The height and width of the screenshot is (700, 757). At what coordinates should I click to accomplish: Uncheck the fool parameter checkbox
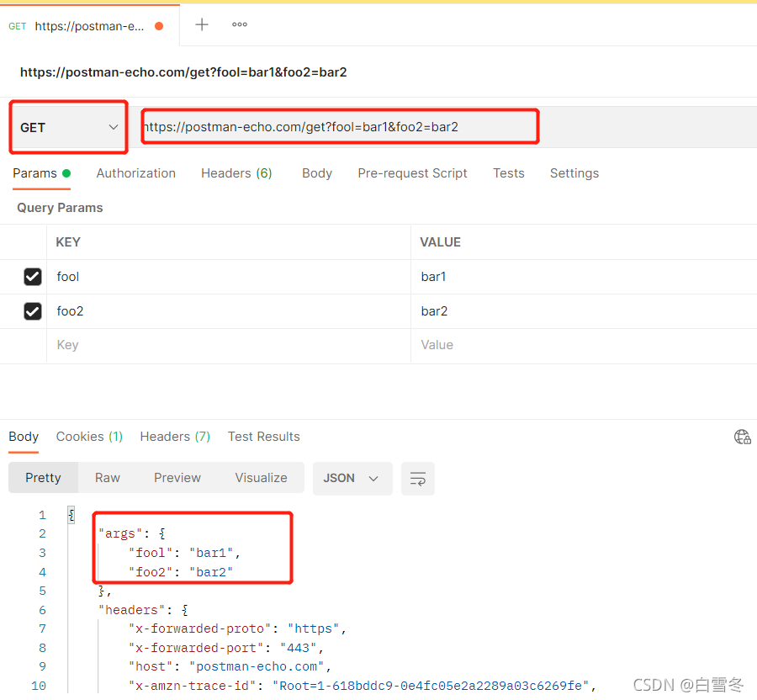(32, 277)
